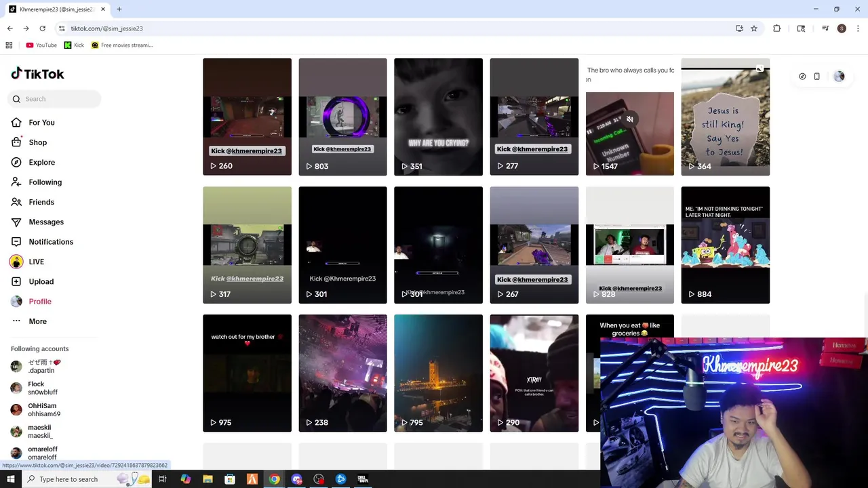This screenshot has height=488, width=868.
Task: Open the YouTube bookmark
Action: pyautogui.click(x=41, y=45)
